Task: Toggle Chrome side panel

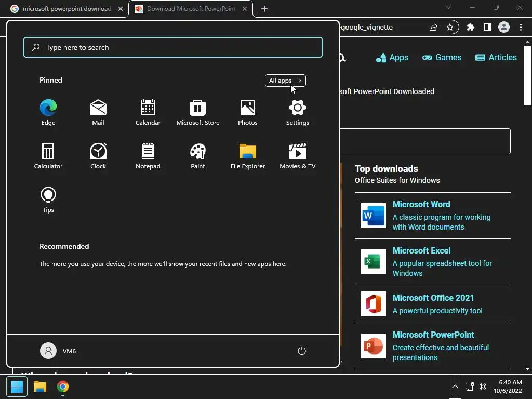Action: [x=487, y=27]
